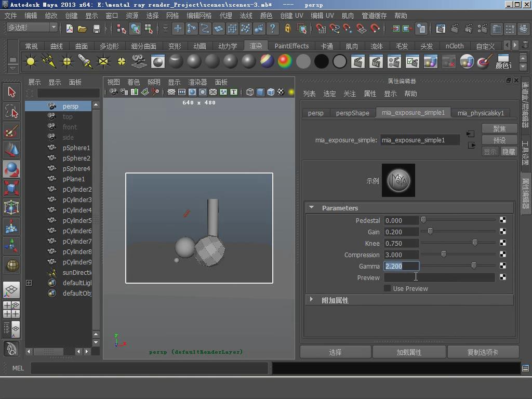This screenshot has width=532, height=399.
Task: Click map button next to Gamma
Action: click(503, 265)
